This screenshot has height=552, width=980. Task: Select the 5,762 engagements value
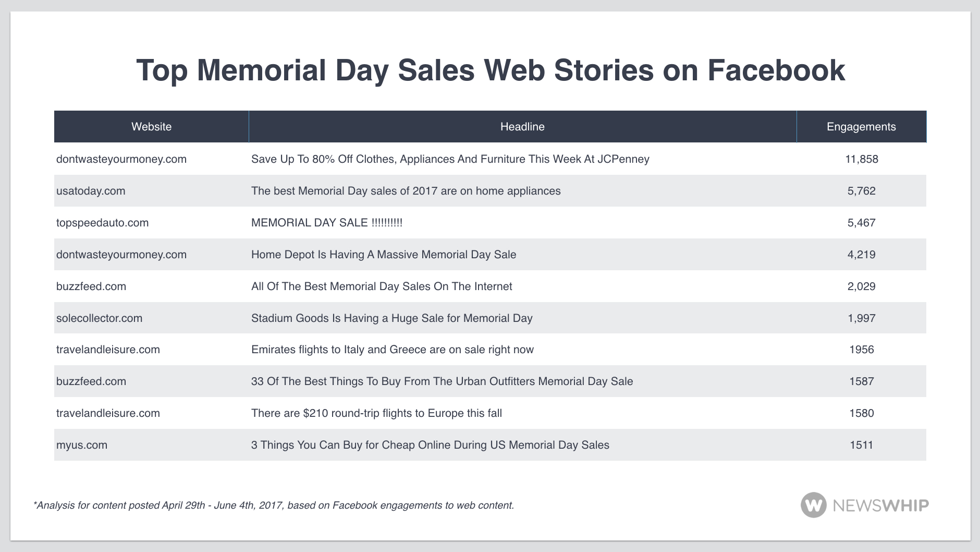(x=861, y=191)
